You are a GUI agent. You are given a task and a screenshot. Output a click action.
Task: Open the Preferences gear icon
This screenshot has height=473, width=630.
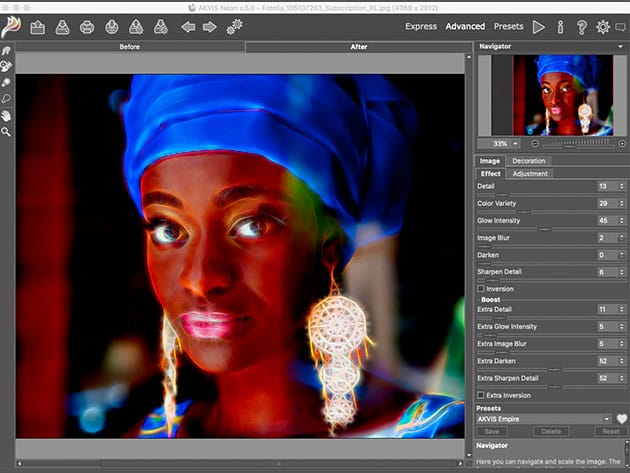[x=603, y=27]
